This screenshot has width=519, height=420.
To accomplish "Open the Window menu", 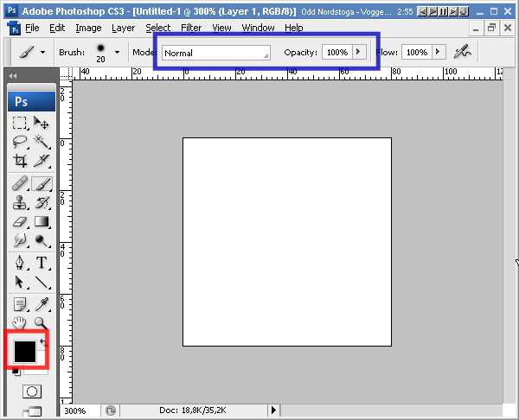I will [258, 28].
